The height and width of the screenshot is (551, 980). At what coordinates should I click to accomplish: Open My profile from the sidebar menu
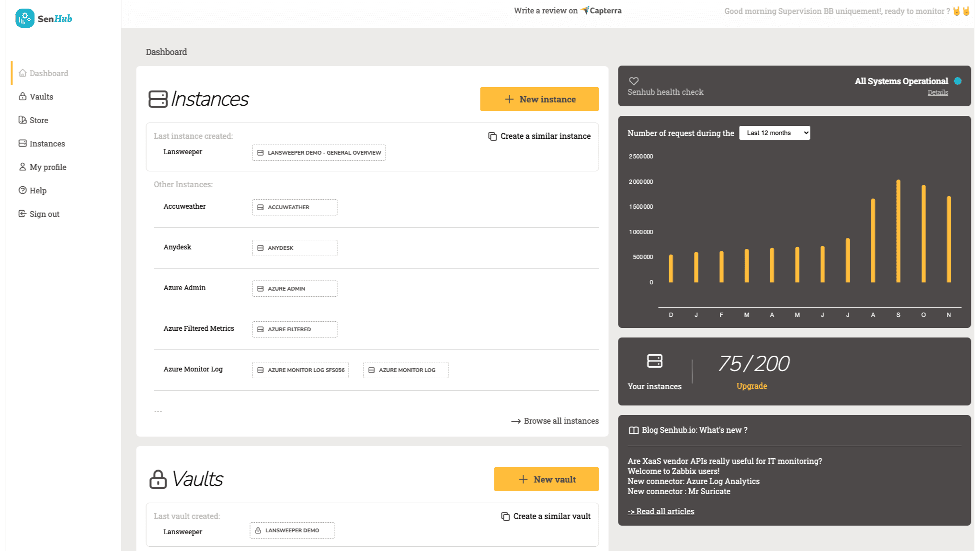(43, 167)
